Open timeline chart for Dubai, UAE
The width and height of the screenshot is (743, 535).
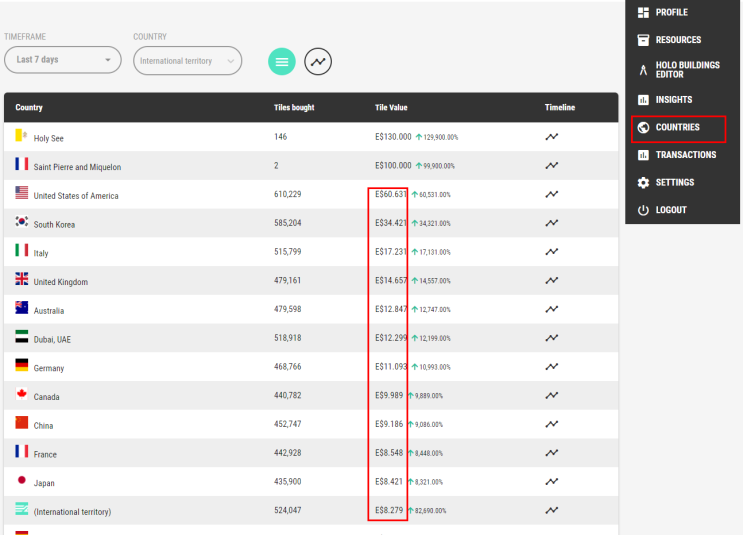[552, 338]
